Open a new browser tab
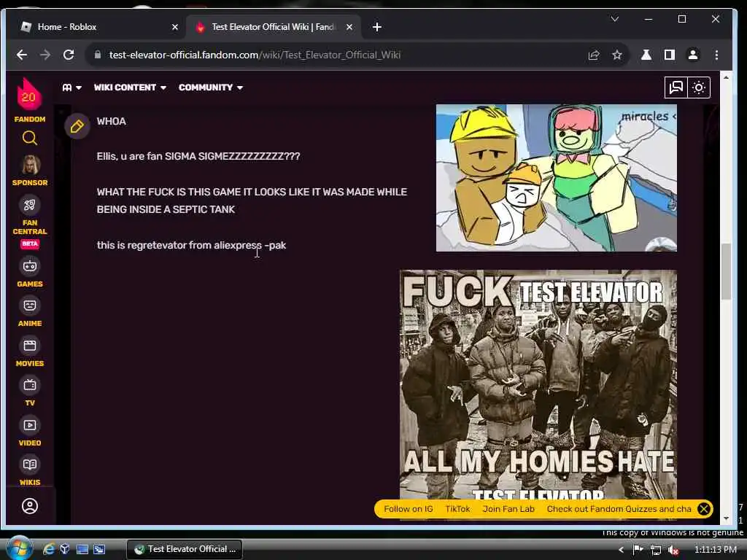 377,27
